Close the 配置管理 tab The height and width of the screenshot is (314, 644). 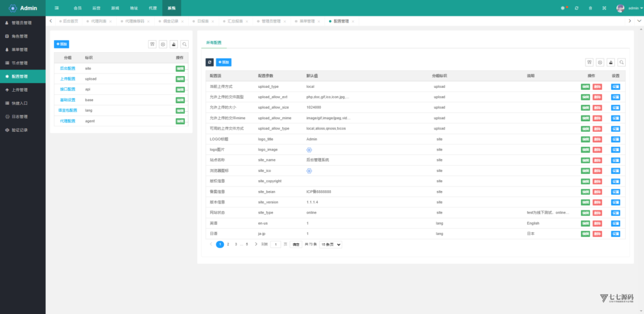(x=353, y=21)
